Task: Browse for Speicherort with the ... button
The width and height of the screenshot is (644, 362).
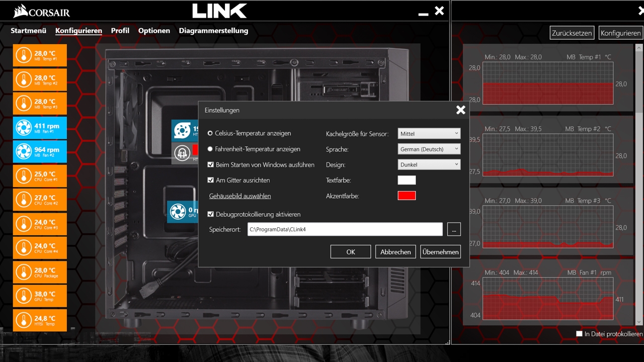Action: pyautogui.click(x=454, y=229)
